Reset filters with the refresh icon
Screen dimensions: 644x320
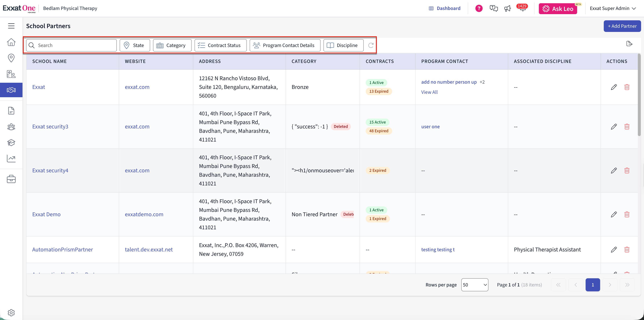pyautogui.click(x=371, y=45)
